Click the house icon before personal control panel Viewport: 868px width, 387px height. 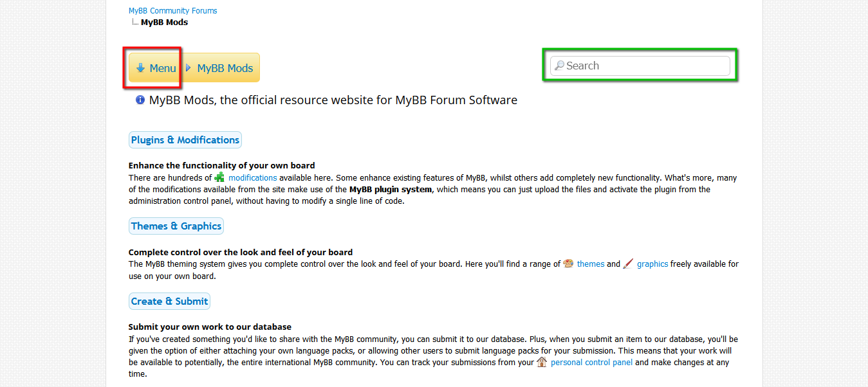click(x=542, y=362)
